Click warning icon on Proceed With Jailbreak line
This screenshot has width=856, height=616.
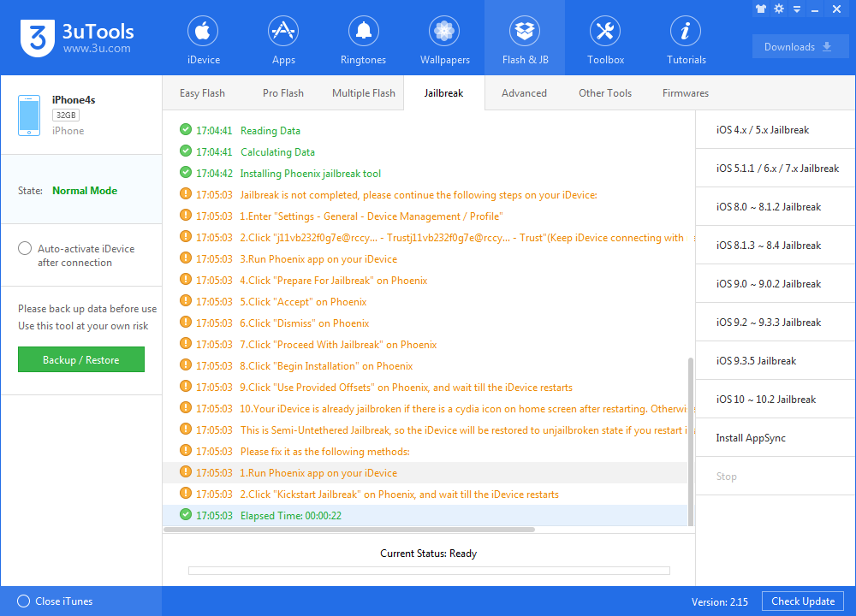point(186,343)
